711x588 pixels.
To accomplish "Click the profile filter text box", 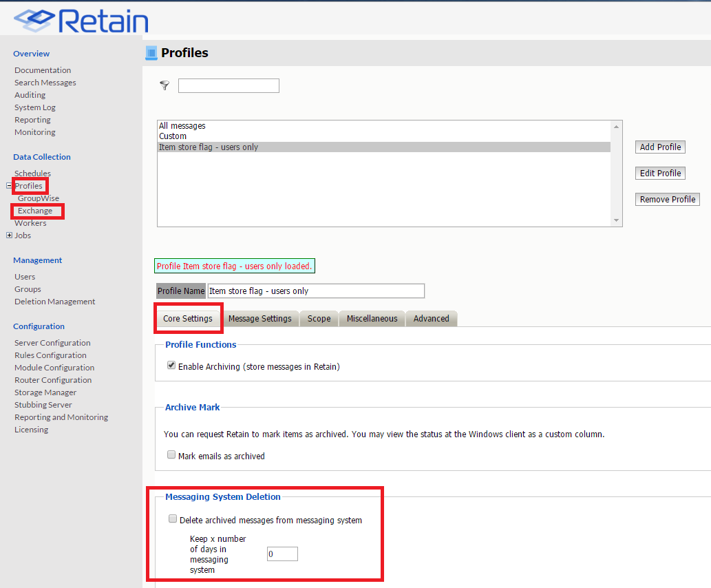I will point(229,86).
